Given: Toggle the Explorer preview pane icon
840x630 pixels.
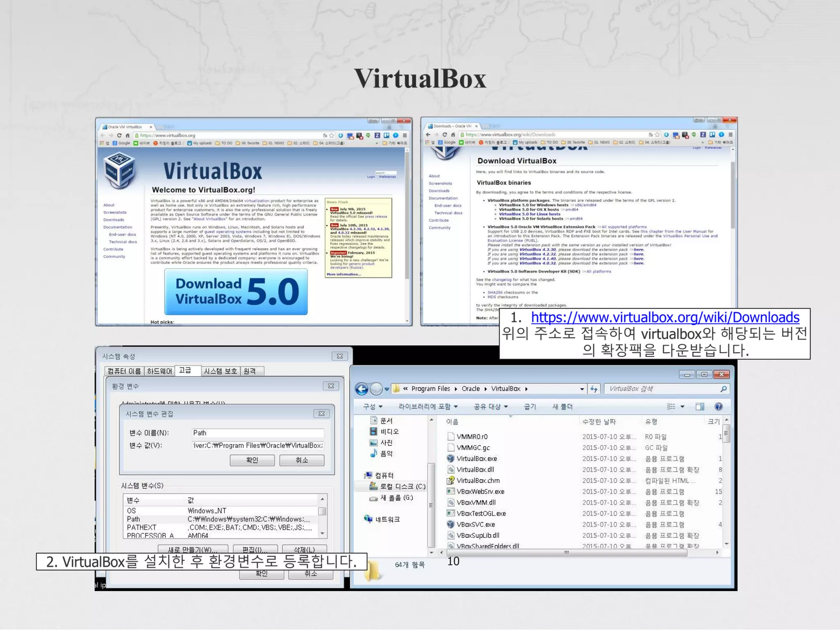Looking at the screenshot, I should [x=700, y=406].
